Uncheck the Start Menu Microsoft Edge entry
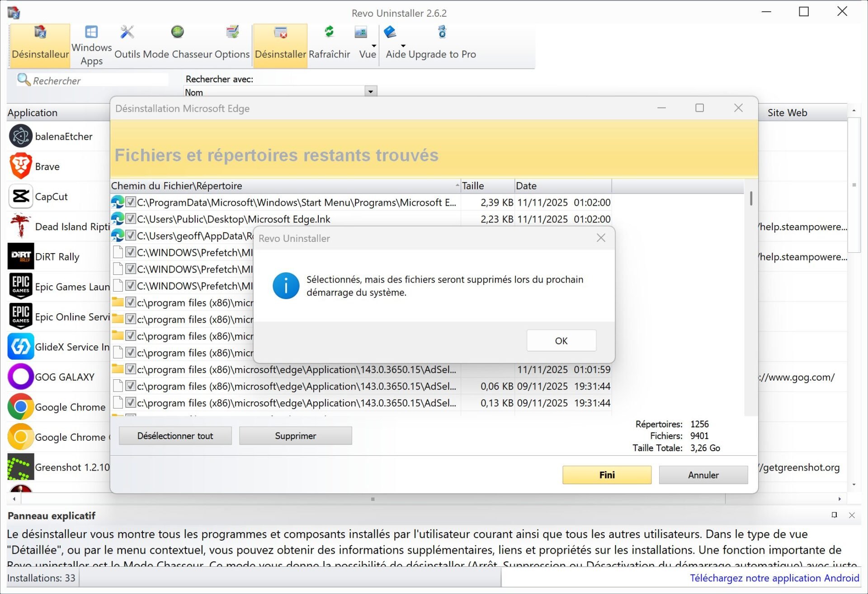Viewport: 868px width, 594px height. tap(131, 203)
